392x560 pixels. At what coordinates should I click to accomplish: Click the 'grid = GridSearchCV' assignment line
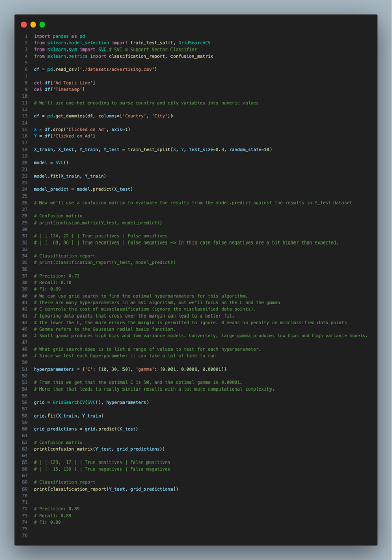(91, 402)
